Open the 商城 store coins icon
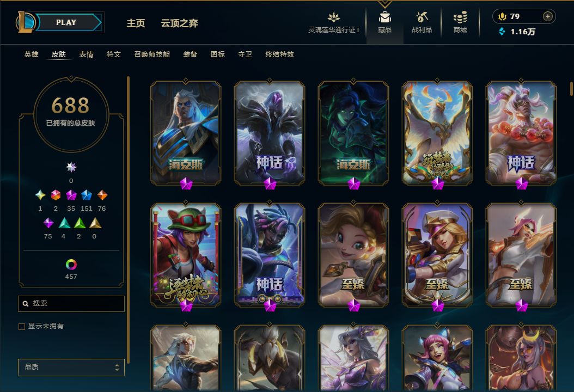The image size is (574, 392). tap(460, 17)
